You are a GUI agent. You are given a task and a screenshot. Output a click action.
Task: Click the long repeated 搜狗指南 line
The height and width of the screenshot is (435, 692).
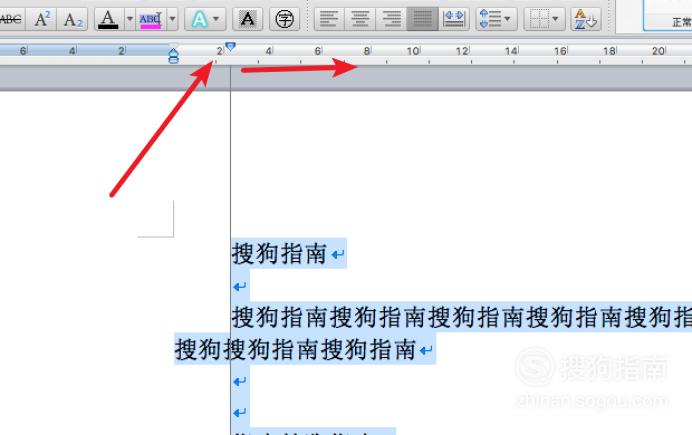[462, 317]
